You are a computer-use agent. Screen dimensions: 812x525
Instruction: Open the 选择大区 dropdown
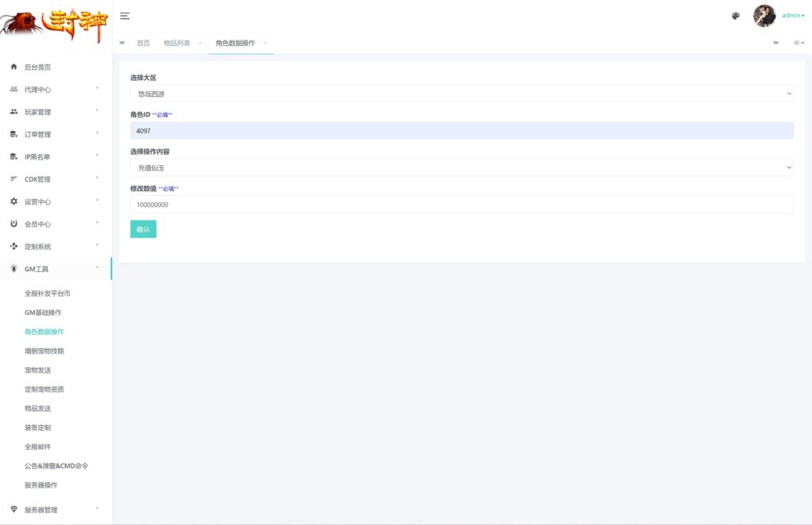[x=462, y=94]
